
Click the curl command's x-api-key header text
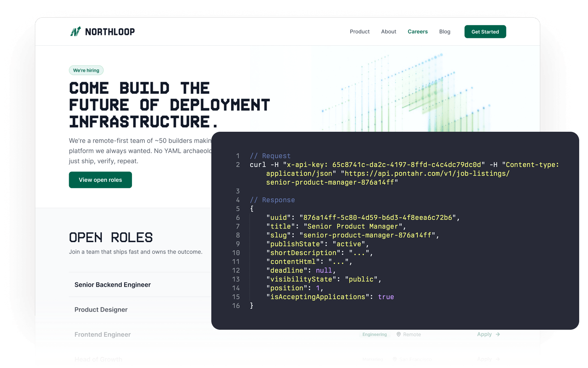(x=384, y=165)
